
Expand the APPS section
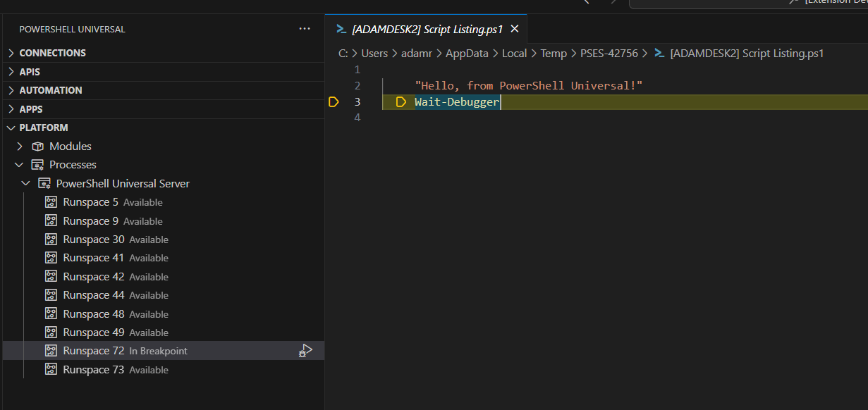click(x=11, y=109)
